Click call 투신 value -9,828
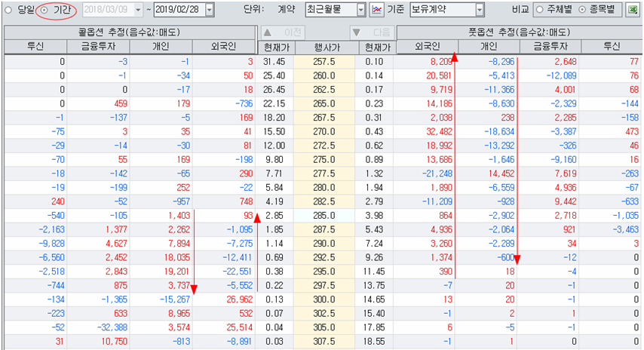Viewport: 644px width, 350px height. coord(52,243)
